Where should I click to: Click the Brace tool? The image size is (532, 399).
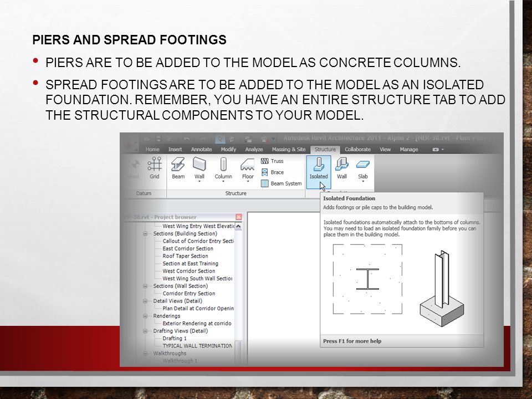click(273, 172)
